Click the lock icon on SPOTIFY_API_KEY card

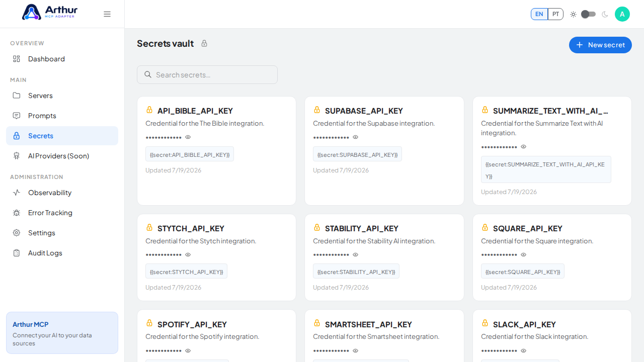point(149,323)
